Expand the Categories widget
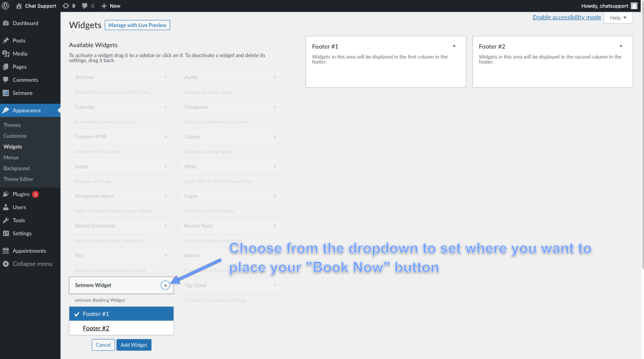The height and width of the screenshot is (359, 644). pos(275,107)
